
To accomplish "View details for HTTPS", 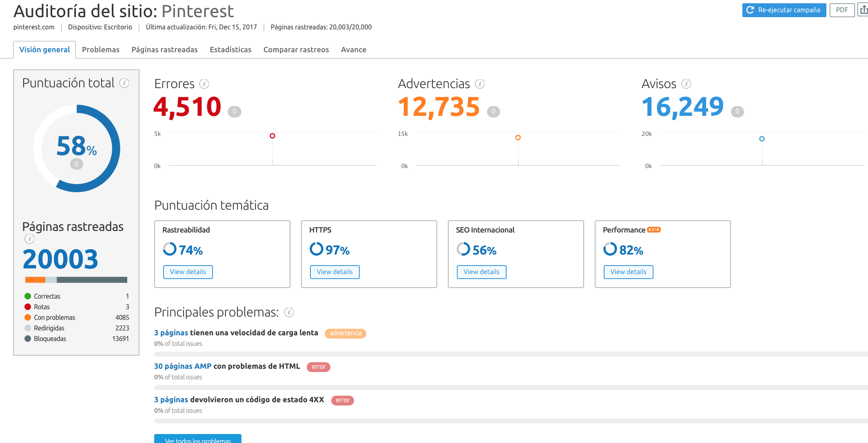I will [x=335, y=272].
